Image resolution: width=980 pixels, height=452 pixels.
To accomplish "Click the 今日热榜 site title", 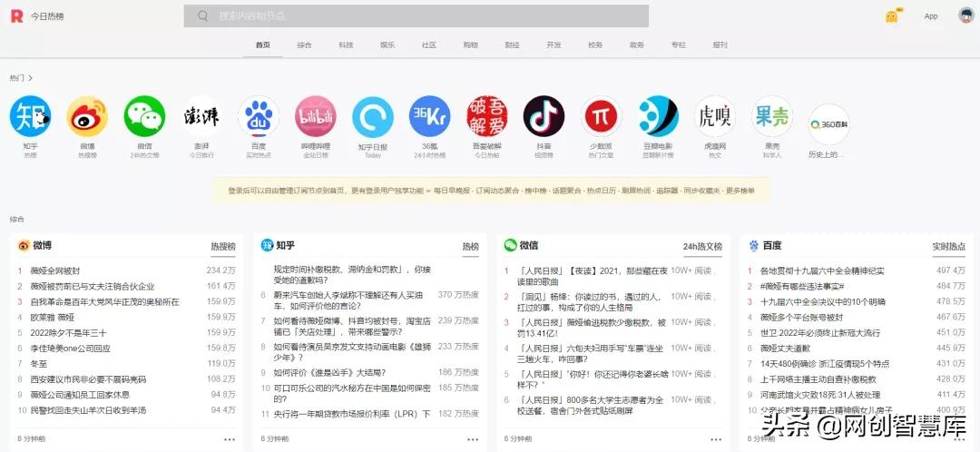I will tap(47, 16).
